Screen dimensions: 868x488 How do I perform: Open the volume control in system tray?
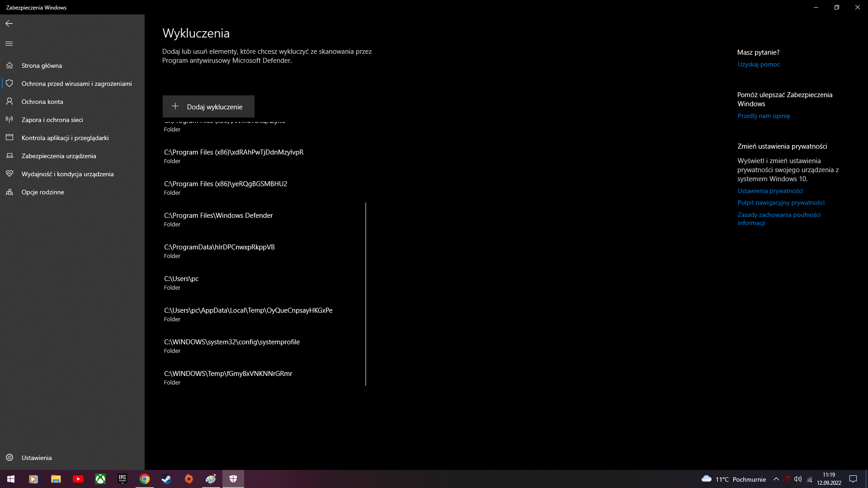tap(798, 479)
